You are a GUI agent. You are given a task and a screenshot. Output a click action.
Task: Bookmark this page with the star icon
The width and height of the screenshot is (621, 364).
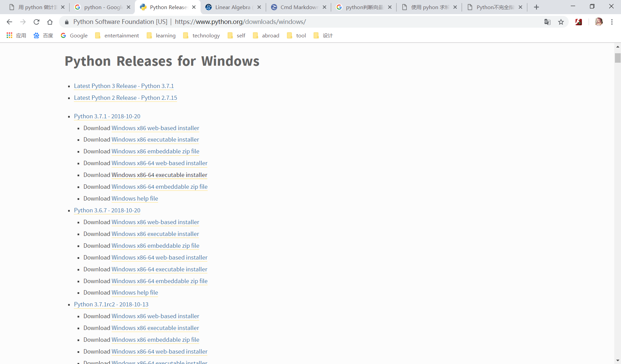click(x=561, y=22)
